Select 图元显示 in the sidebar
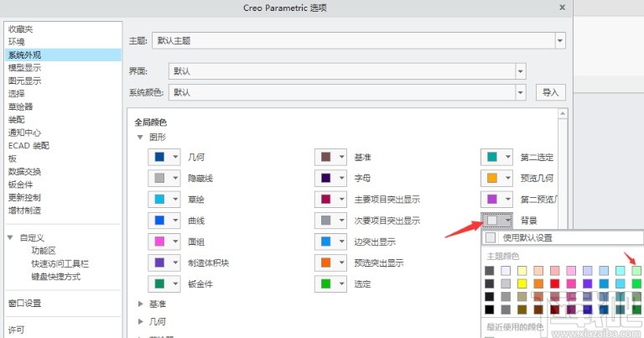Image resolution: width=644 pixels, height=338 pixels. tap(24, 81)
